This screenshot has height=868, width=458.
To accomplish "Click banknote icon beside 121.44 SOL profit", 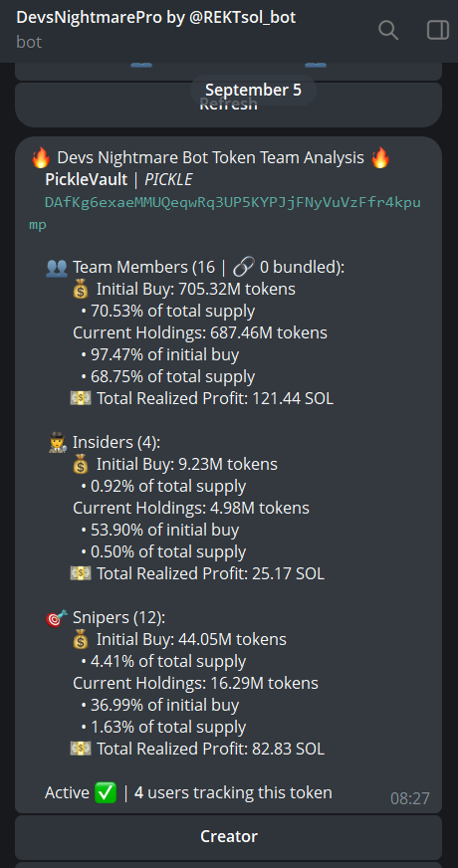I will 81,398.
